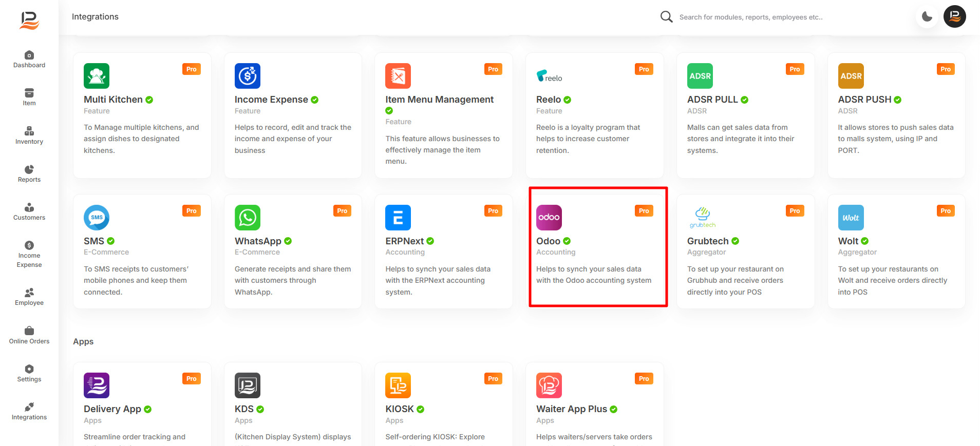Image resolution: width=980 pixels, height=446 pixels.
Task: Click the Pro badge on Waiter App Plus
Action: point(644,379)
